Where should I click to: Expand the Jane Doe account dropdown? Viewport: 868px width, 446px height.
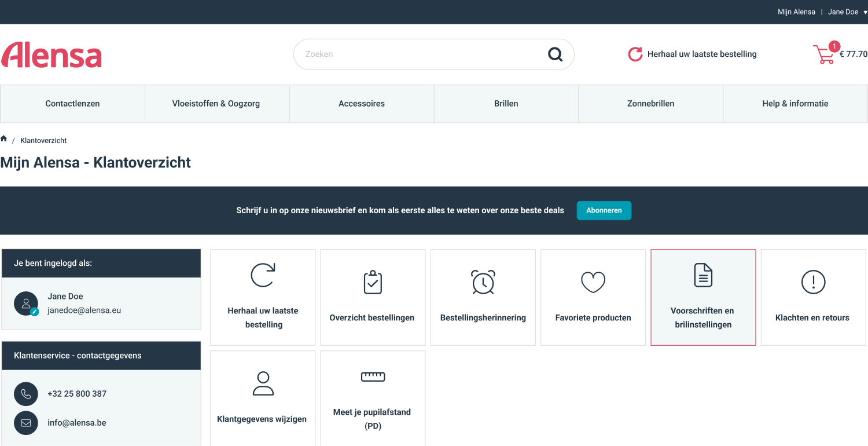[847, 12]
